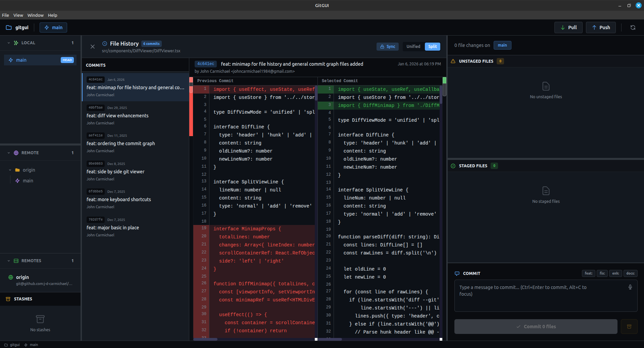Click the File History clock icon
Image resolution: width=644 pixels, height=348 pixels.
[105, 44]
